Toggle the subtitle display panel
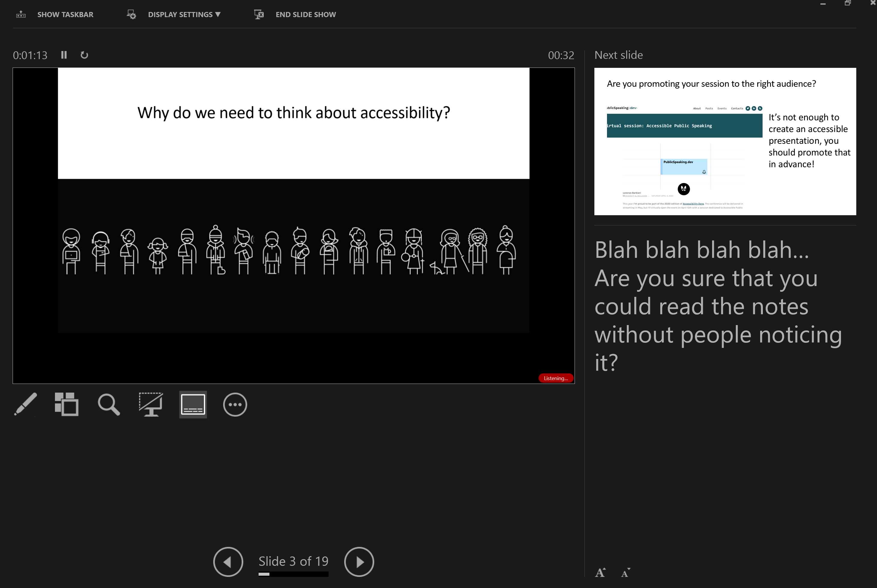 tap(193, 404)
